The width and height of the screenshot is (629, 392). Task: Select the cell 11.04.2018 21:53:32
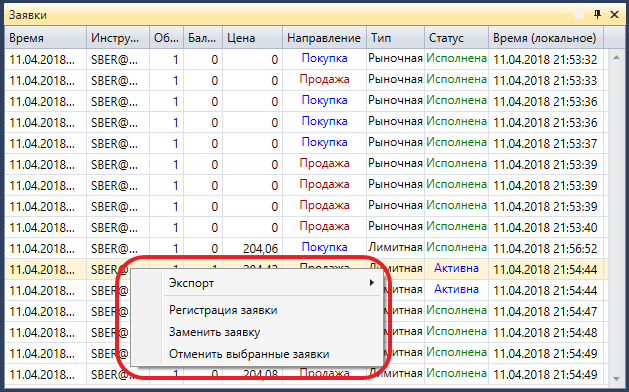tap(545, 59)
